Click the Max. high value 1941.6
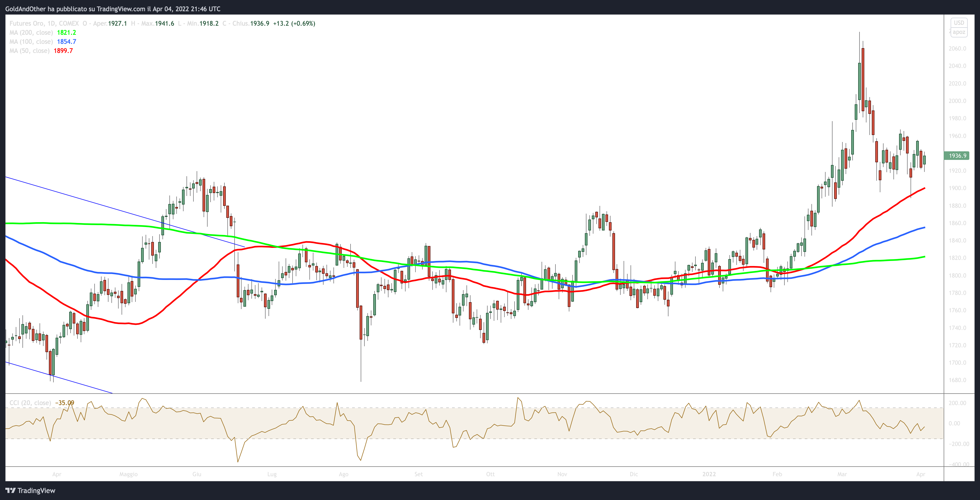 pos(164,23)
